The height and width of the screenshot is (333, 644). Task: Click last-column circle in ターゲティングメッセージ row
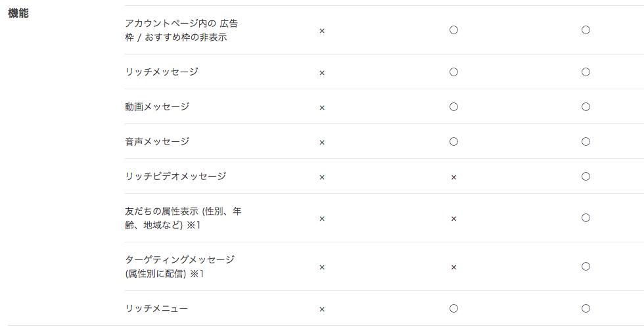pyautogui.click(x=586, y=267)
